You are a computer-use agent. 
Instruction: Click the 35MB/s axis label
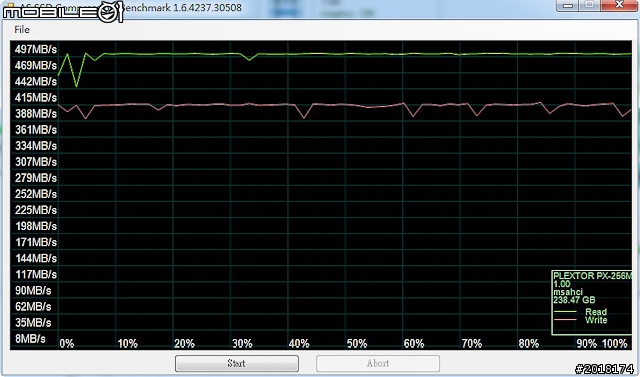point(33,323)
